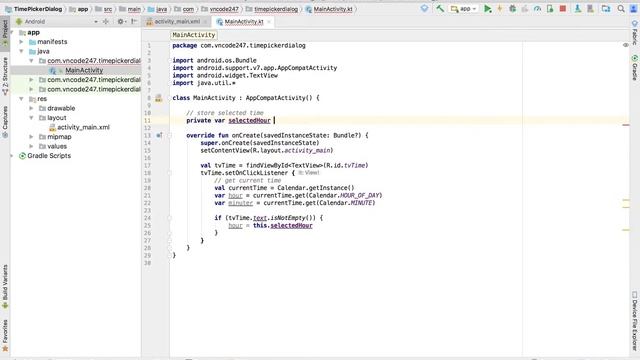Expand the mipmap folder
Viewport: 640px width, 360px height.
[31, 137]
